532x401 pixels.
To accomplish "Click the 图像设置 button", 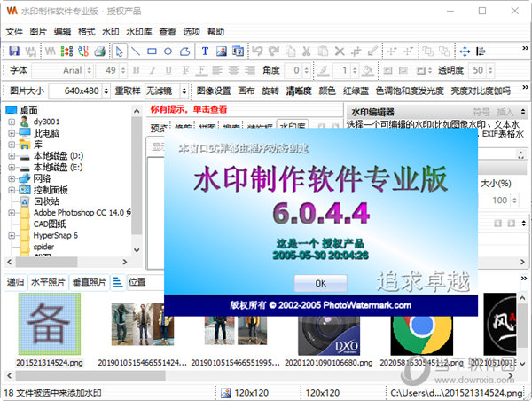I will (x=214, y=91).
